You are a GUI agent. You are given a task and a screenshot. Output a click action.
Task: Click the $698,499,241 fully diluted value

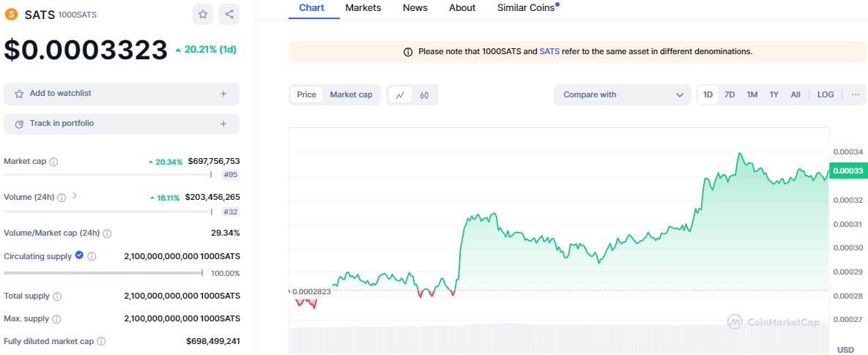pos(213,341)
